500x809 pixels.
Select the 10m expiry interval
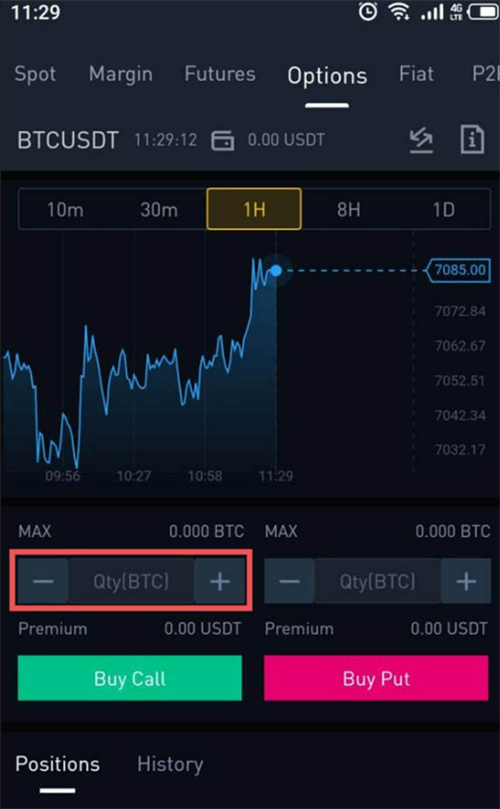(x=65, y=209)
